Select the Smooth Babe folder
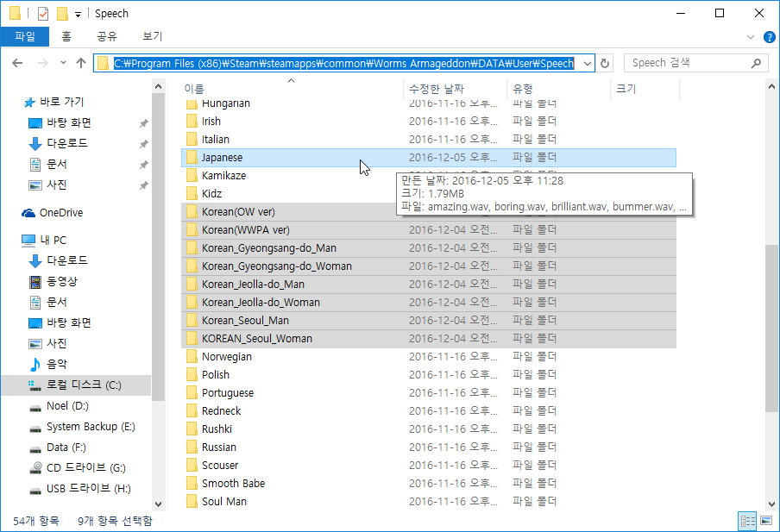780x532 pixels. pyautogui.click(x=428, y=483)
